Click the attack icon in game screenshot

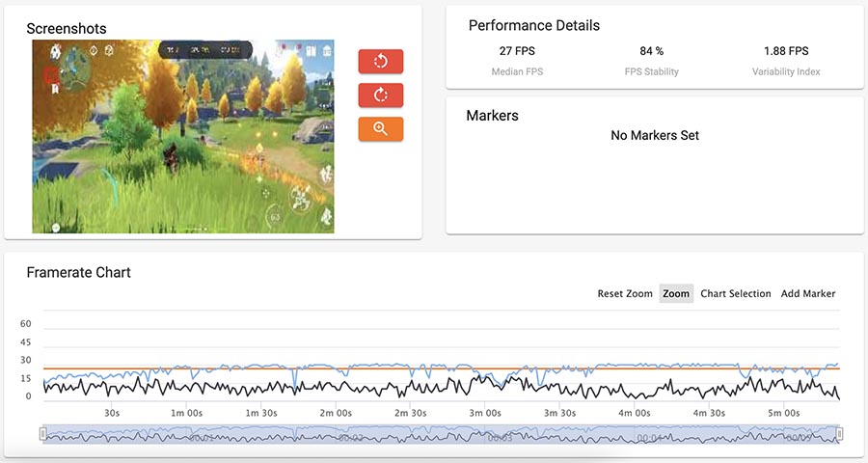point(301,198)
